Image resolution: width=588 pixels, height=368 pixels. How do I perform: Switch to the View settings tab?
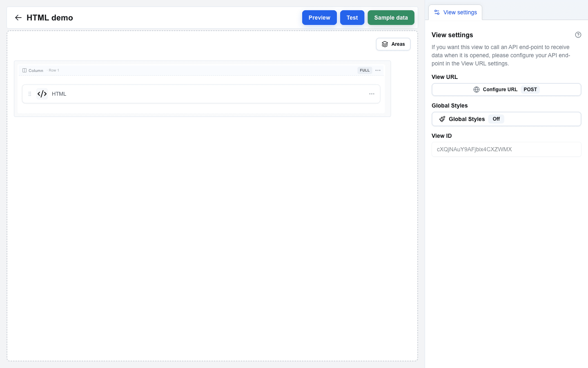455,12
